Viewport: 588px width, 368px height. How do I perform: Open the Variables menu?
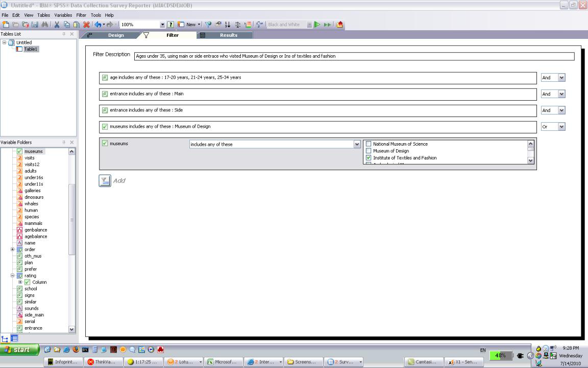[63, 15]
